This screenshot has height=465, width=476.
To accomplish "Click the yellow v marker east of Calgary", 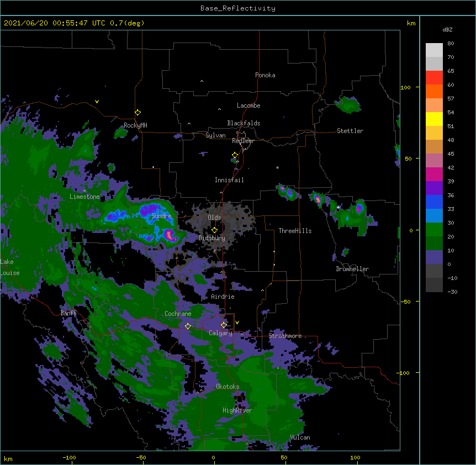I will click(x=237, y=323).
